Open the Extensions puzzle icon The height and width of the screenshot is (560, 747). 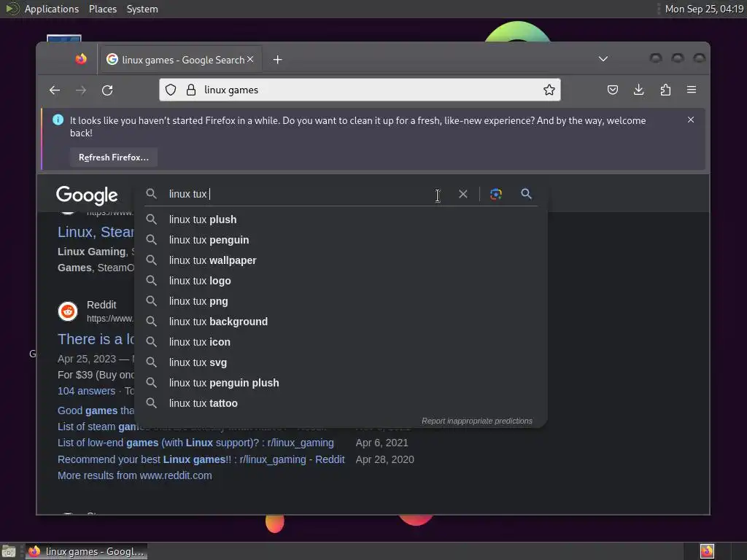665,90
